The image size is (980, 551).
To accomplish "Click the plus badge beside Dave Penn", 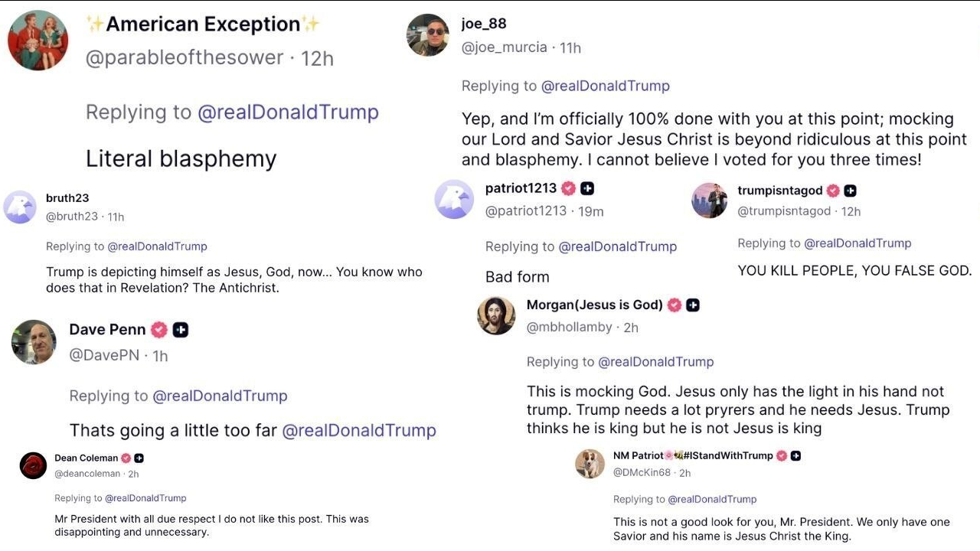I will pyautogui.click(x=181, y=330).
